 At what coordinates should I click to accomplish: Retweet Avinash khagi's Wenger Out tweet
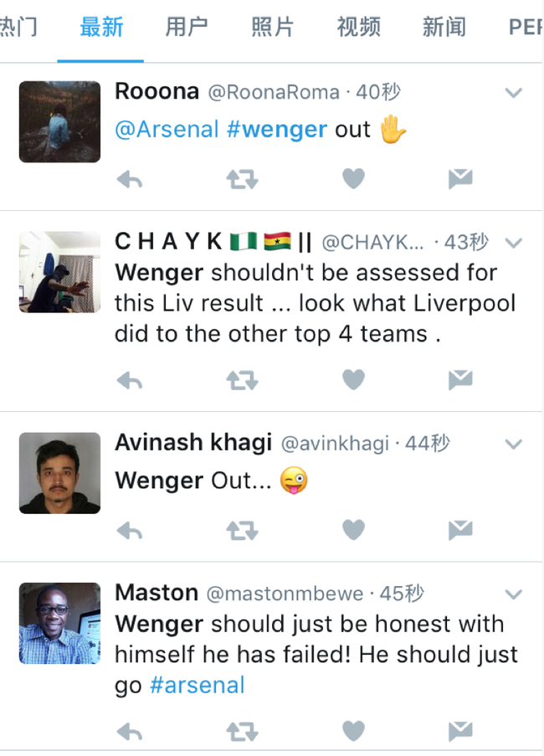[242, 530]
